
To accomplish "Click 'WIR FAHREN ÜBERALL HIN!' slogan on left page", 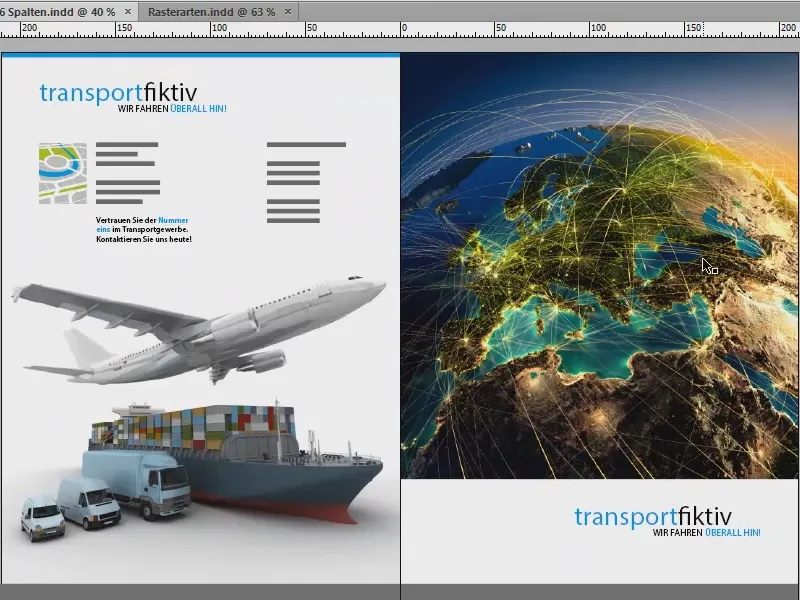I will pos(172,109).
